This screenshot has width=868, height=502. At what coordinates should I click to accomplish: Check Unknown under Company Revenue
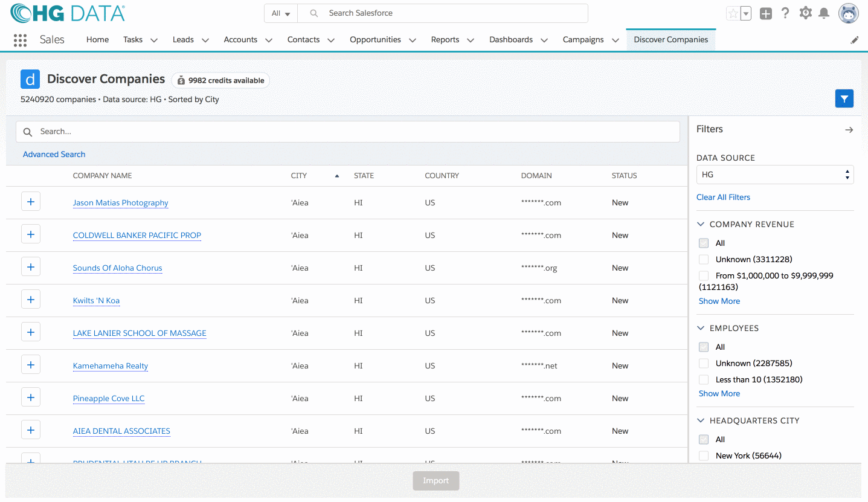(x=704, y=259)
